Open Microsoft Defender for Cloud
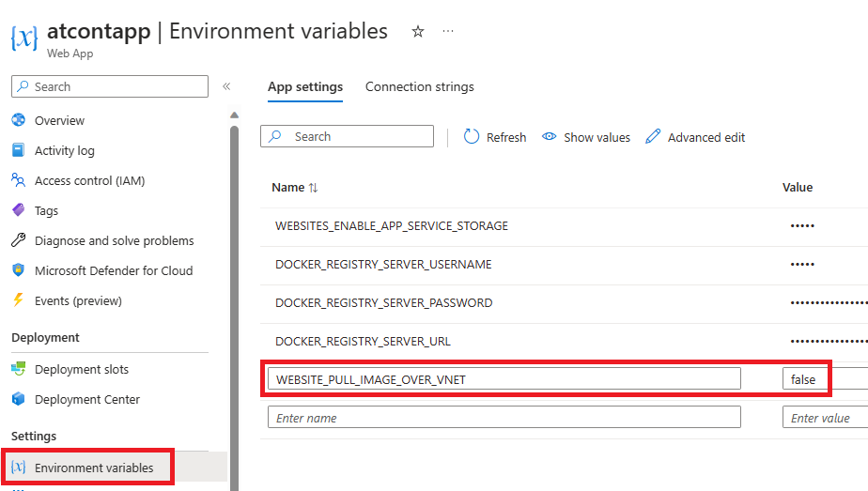868x491 pixels. point(114,270)
